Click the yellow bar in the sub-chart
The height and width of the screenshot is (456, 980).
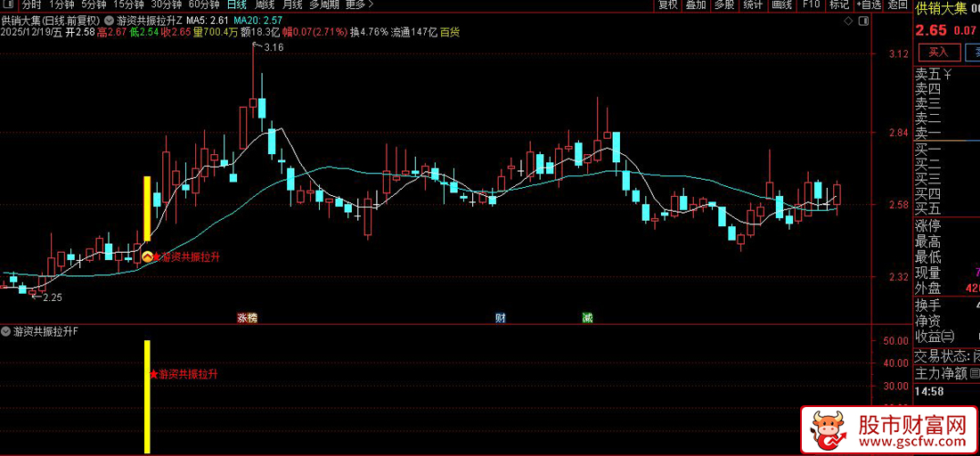148,396
